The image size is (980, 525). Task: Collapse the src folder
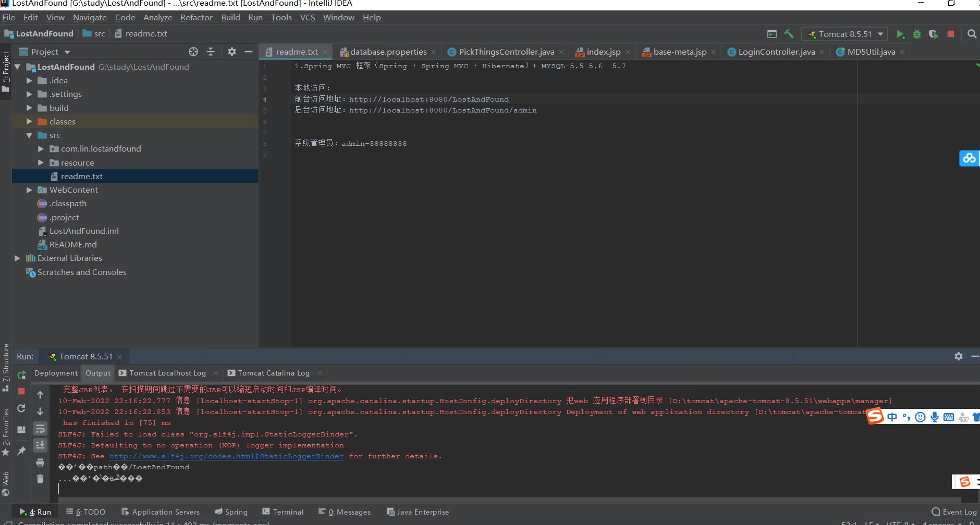pos(29,135)
